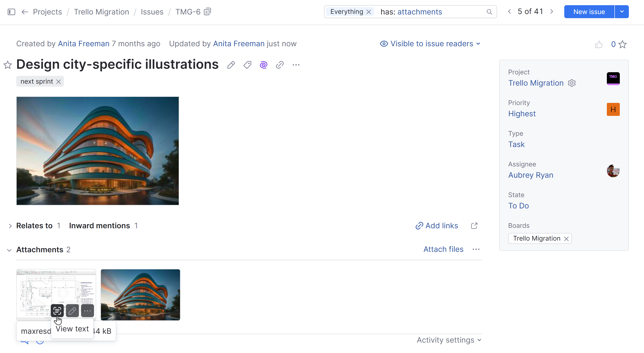644x353 pixels.
Task: Give a thumbs up to the issue
Action: pyautogui.click(x=598, y=45)
